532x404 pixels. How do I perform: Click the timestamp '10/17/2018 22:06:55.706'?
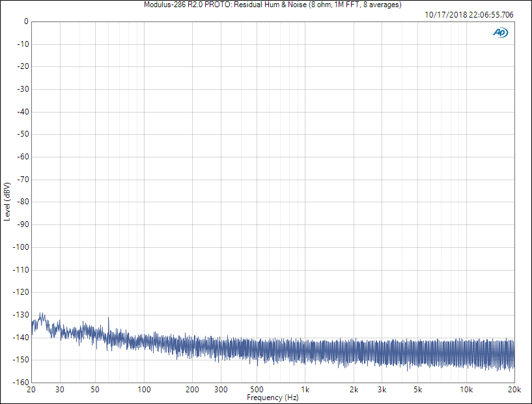pos(469,14)
